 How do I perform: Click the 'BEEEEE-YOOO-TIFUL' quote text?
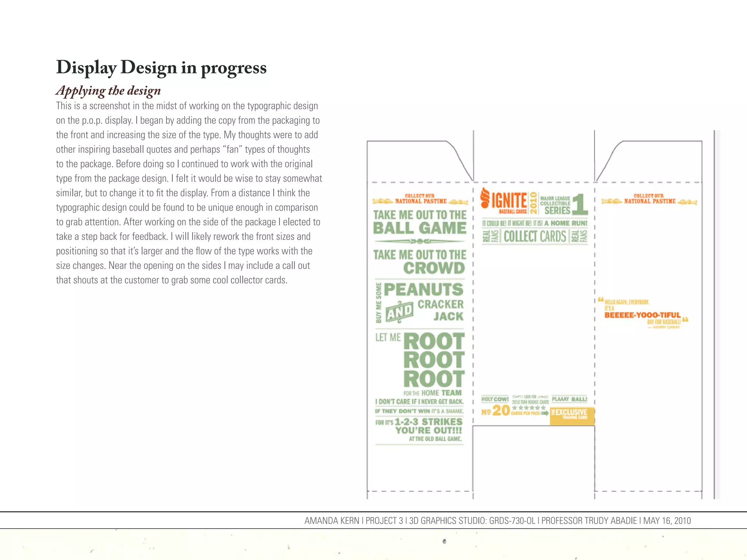(x=642, y=315)
